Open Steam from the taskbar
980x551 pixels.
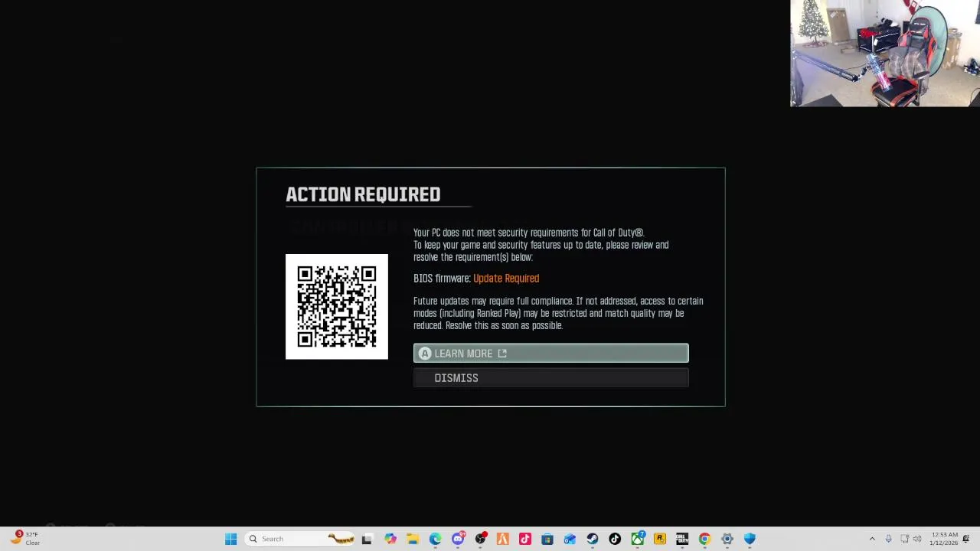point(592,539)
